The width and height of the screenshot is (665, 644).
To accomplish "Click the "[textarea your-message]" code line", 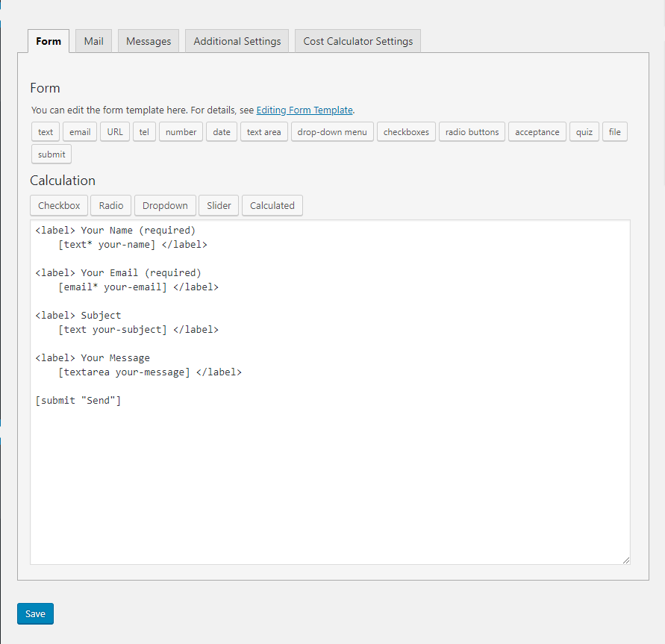I will [150, 372].
